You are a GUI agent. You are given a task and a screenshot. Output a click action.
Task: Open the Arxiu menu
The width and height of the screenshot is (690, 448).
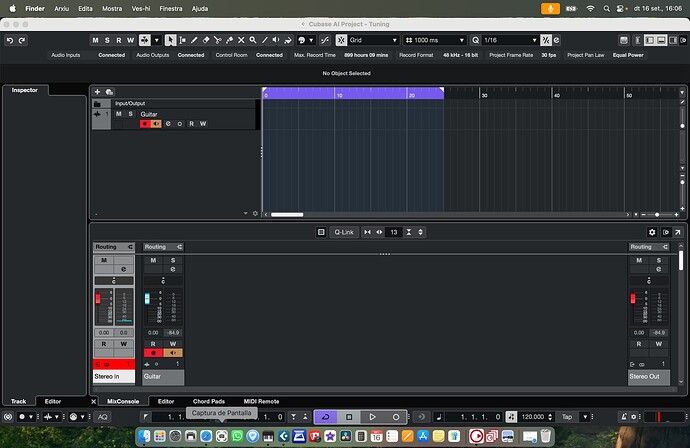(62, 8)
